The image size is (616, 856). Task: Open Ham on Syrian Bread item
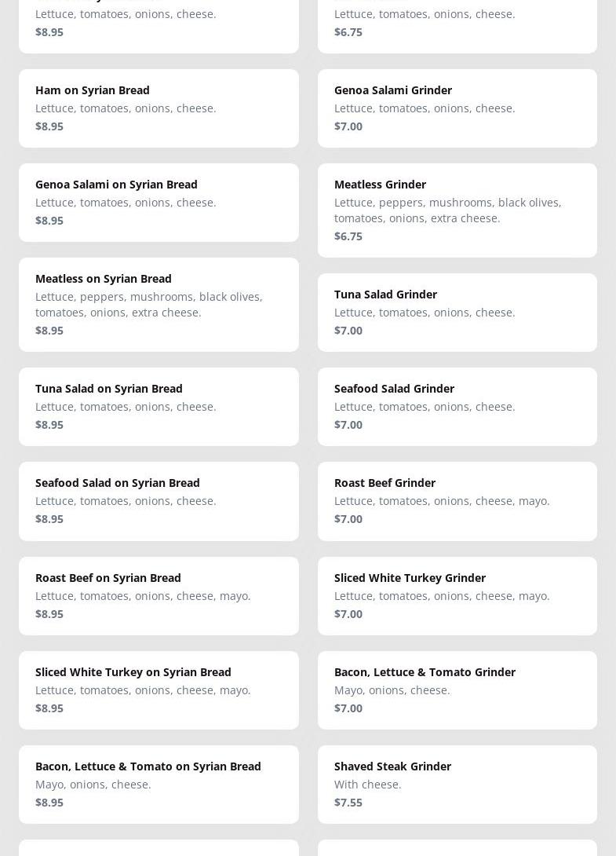(159, 108)
